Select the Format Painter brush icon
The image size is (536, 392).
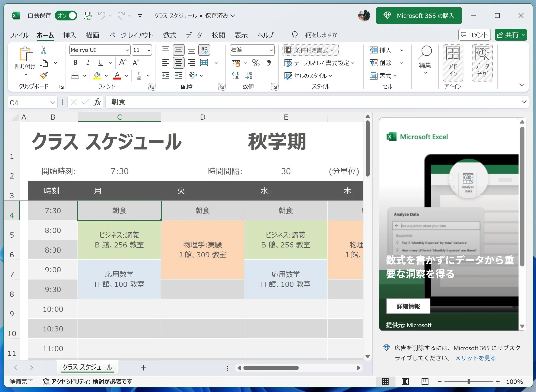pyautogui.click(x=44, y=75)
